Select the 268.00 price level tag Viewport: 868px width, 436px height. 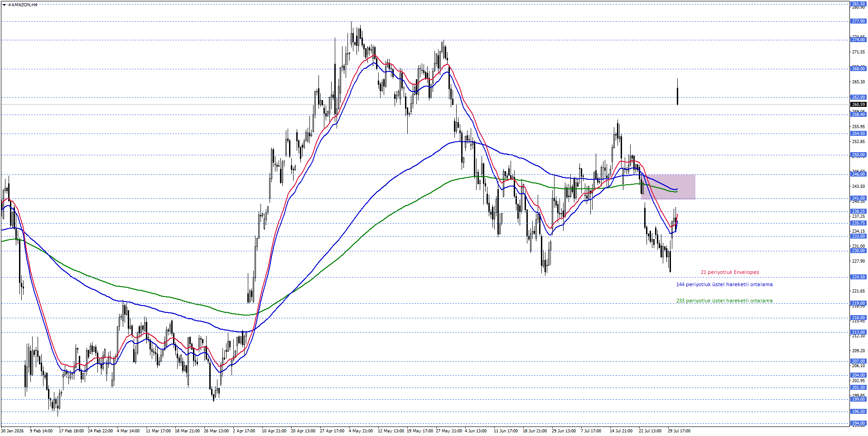858,69
